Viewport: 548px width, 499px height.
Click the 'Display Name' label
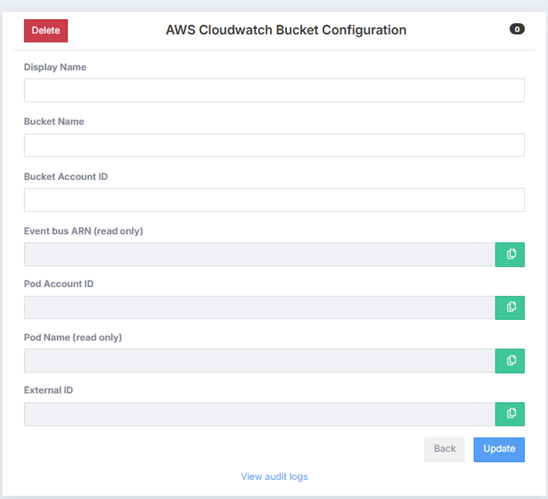click(x=55, y=67)
